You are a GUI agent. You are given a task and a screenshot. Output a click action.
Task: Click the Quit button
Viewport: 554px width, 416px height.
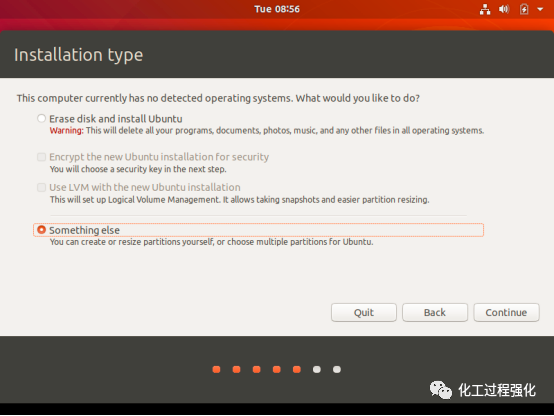coord(364,312)
